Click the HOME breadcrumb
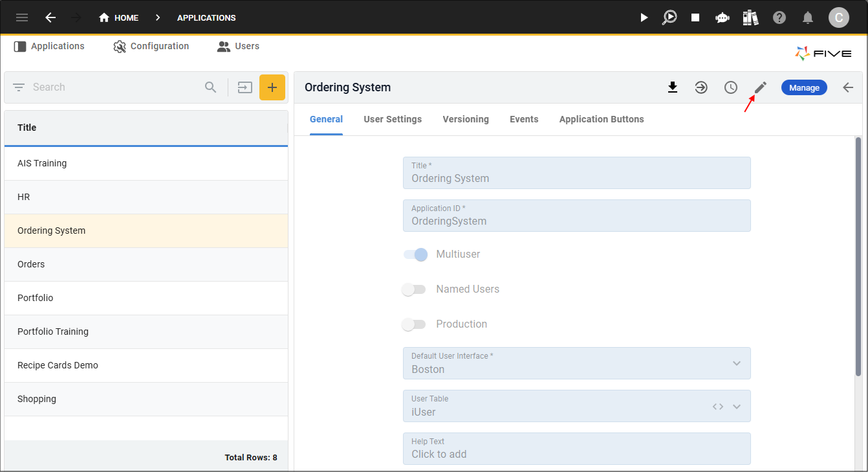868x472 pixels. (x=119, y=17)
